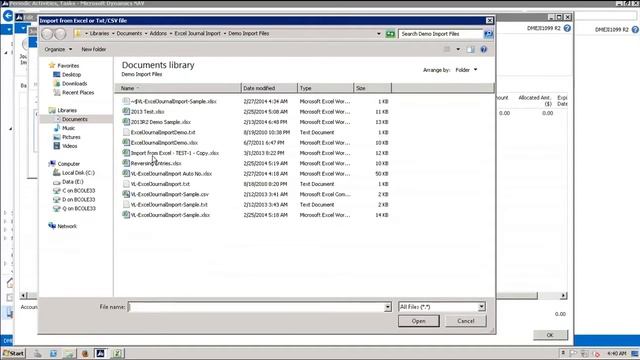
Task: Open the Organize dropdown menu
Action: pyautogui.click(x=58, y=49)
